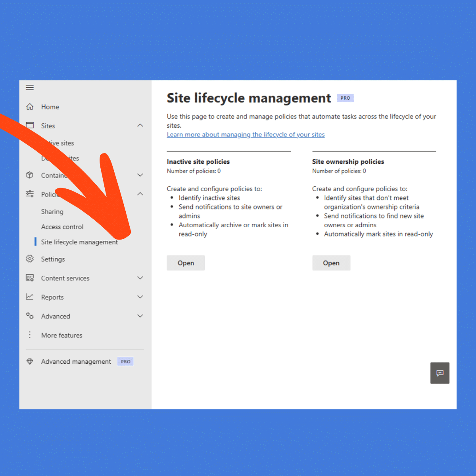Image resolution: width=476 pixels, height=476 pixels.
Task: Select Reports navigation label
Action: point(52,297)
